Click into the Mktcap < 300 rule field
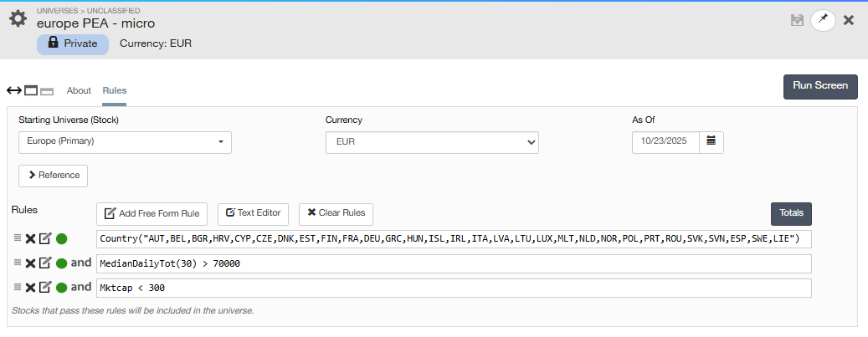The width and height of the screenshot is (868, 337). pyautogui.click(x=453, y=288)
